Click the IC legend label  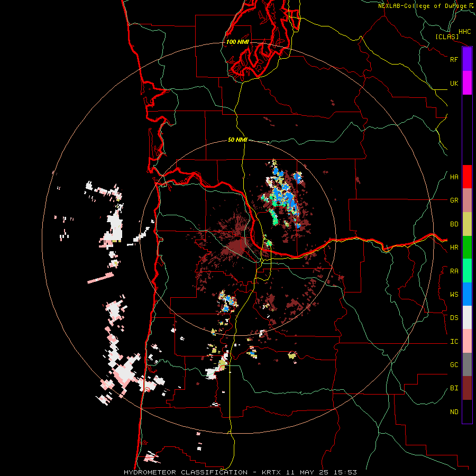click(454, 342)
